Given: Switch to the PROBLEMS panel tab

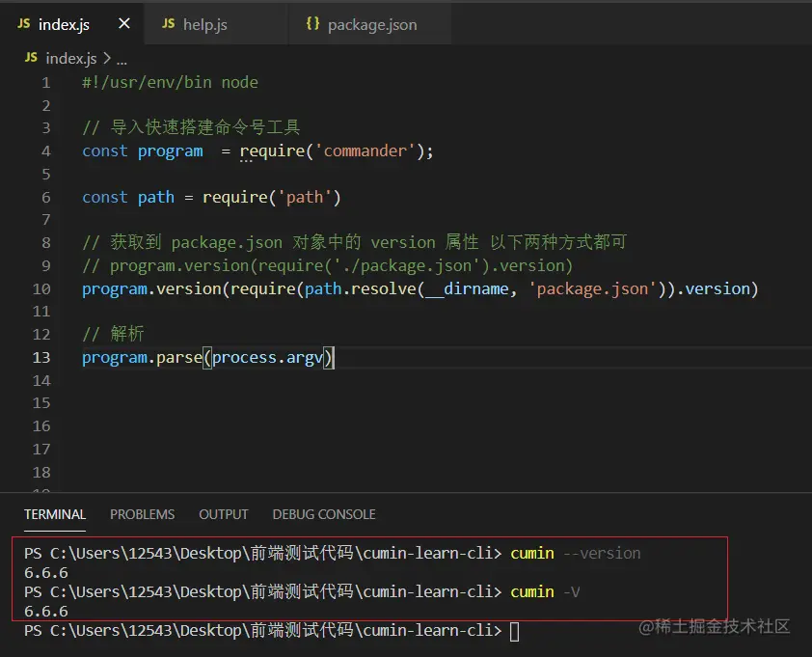Looking at the screenshot, I should point(143,514).
